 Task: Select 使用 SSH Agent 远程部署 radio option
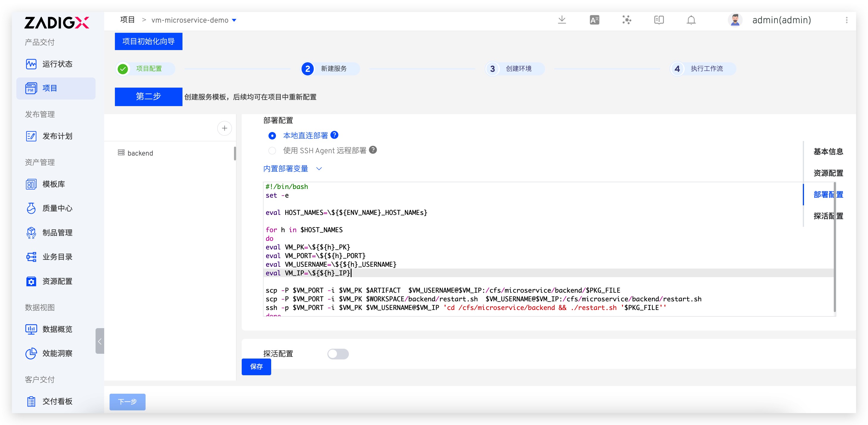272,151
